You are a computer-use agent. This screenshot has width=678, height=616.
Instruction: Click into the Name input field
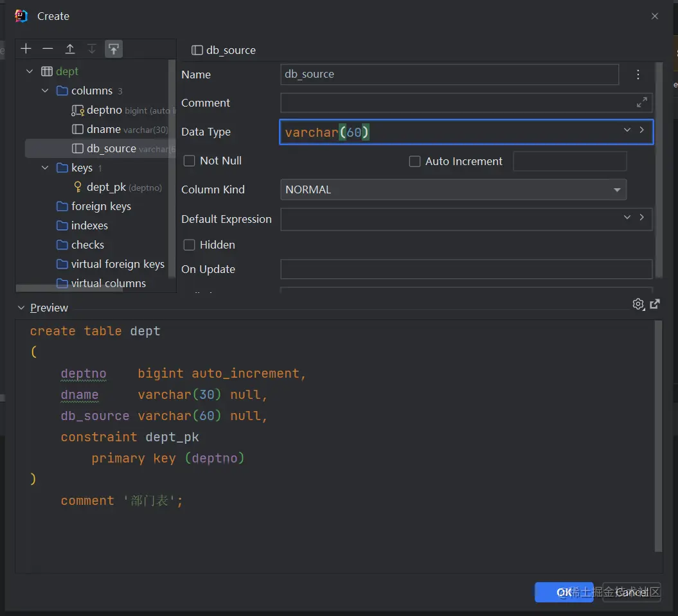[449, 75]
